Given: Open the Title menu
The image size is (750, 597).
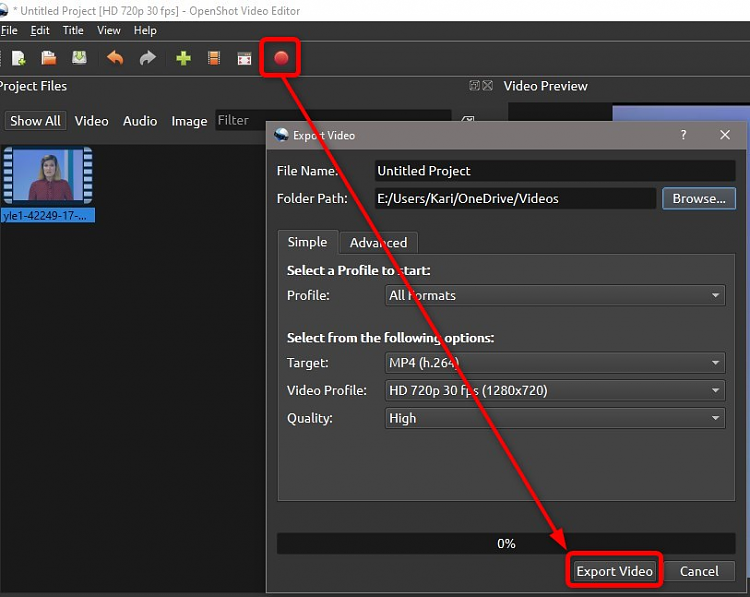Looking at the screenshot, I should coord(73,31).
